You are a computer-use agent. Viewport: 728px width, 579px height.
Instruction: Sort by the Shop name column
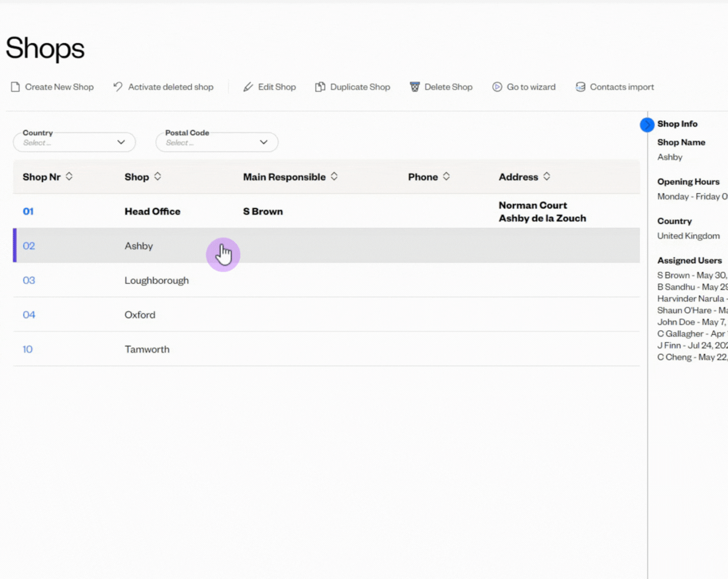158,177
